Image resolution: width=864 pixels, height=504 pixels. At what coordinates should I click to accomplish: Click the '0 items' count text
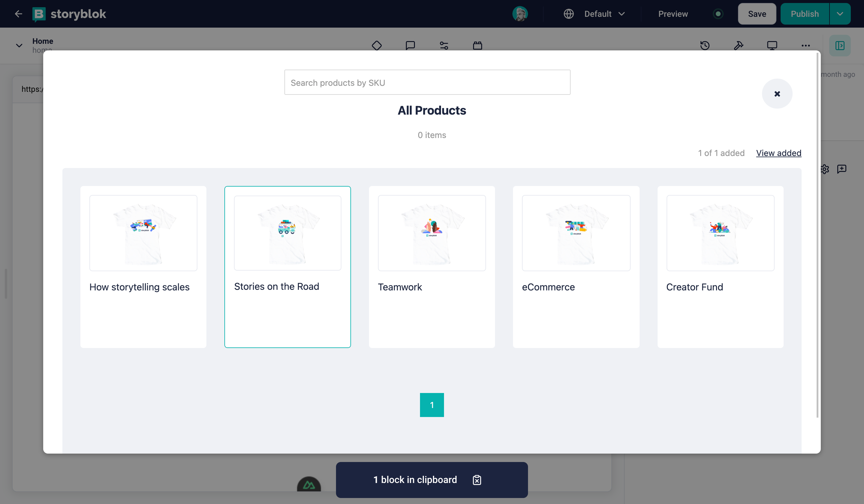pos(432,135)
